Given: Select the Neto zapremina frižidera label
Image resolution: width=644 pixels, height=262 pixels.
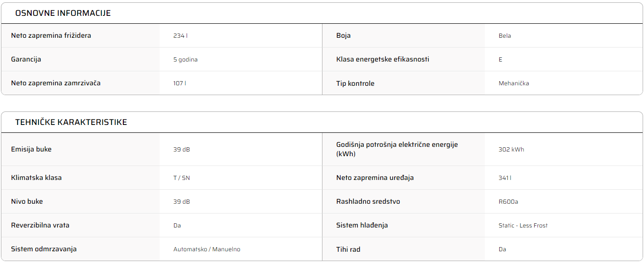Looking at the screenshot, I should pyautogui.click(x=51, y=35).
